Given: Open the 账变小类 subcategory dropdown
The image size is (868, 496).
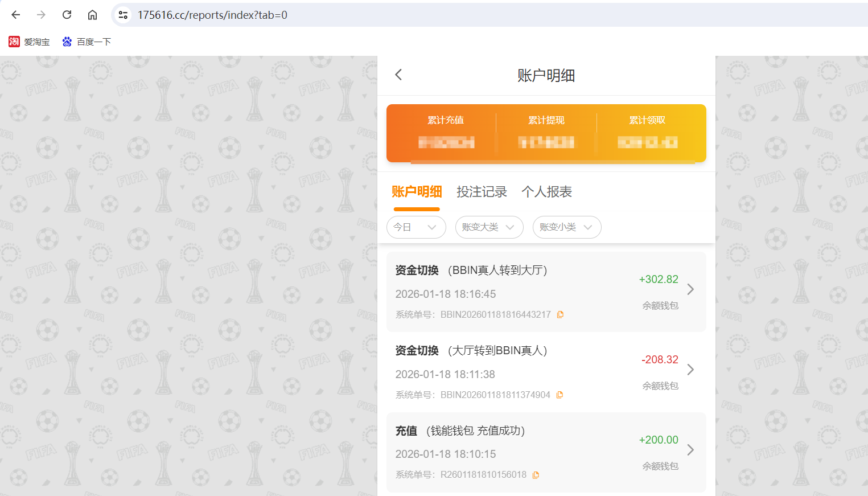Looking at the screenshot, I should [567, 227].
